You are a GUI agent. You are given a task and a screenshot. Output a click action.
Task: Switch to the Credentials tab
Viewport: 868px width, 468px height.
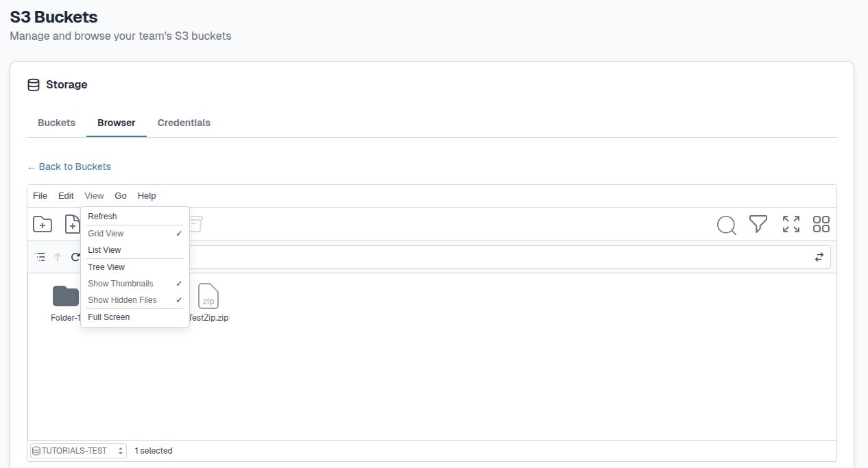click(184, 123)
